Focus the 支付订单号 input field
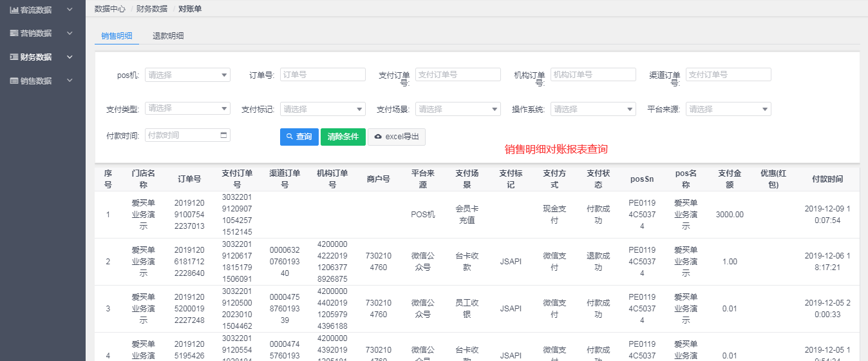Viewport: 868px width, 361px height. click(x=458, y=75)
